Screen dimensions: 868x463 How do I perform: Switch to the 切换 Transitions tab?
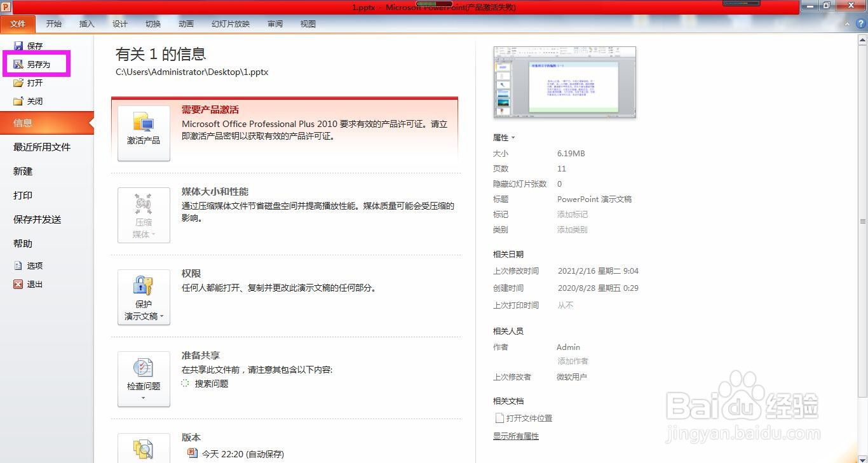pyautogui.click(x=153, y=23)
